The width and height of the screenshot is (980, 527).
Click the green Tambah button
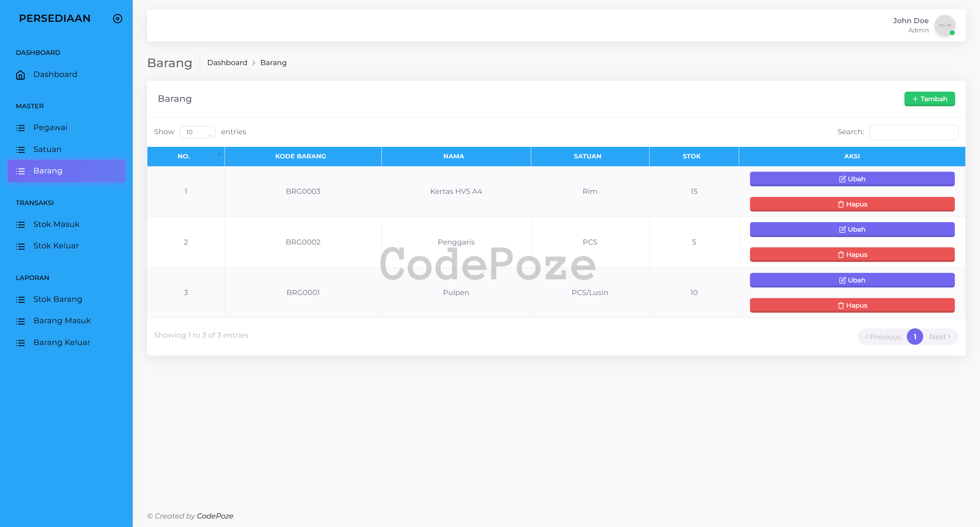[929, 99]
